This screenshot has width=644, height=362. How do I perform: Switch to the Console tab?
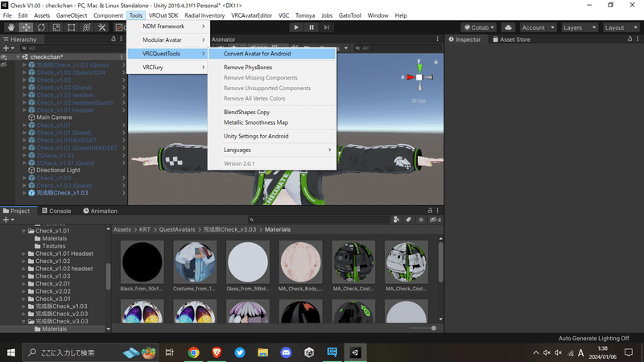(x=56, y=211)
